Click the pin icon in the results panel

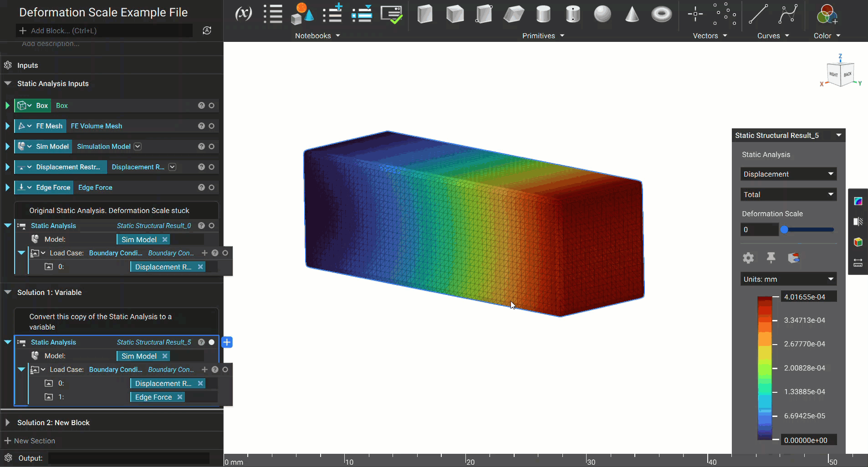pyautogui.click(x=771, y=258)
